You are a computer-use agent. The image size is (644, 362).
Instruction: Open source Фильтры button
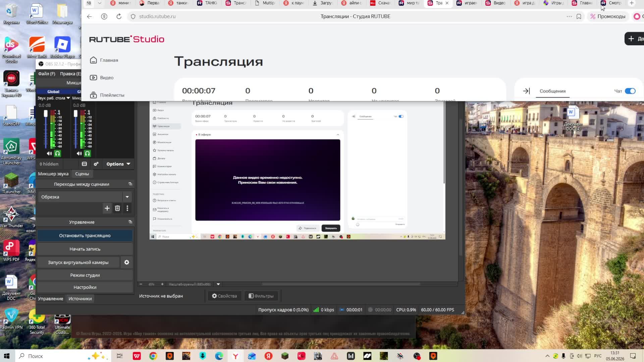click(261, 296)
